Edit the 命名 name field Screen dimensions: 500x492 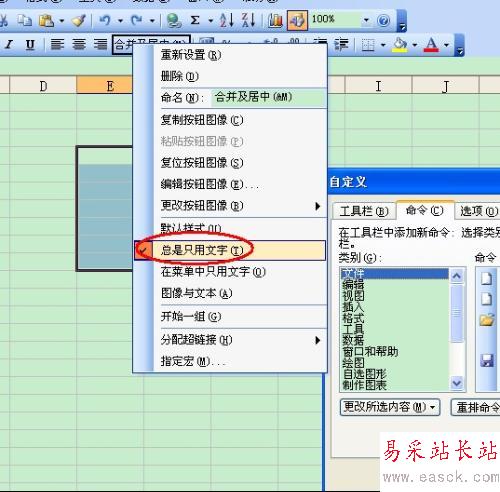[269, 97]
